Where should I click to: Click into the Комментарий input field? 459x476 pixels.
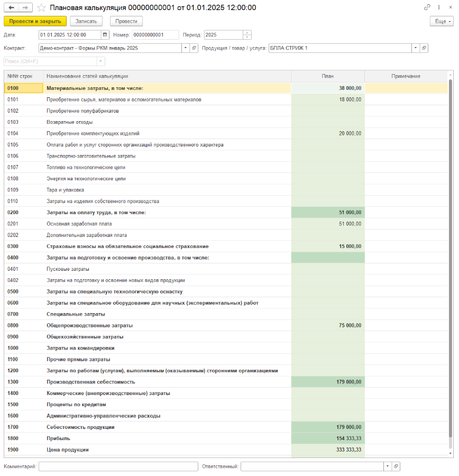118,466
